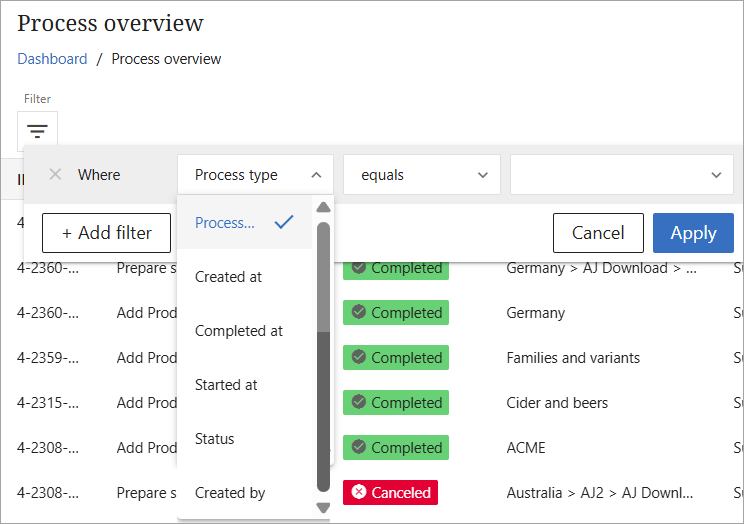Pick Status from the field options

214,439
